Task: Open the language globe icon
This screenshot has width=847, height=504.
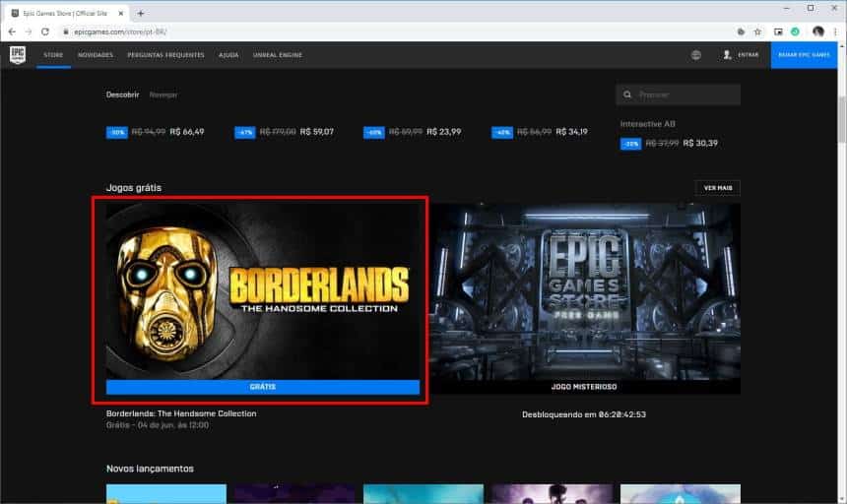Action: click(695, 55)
